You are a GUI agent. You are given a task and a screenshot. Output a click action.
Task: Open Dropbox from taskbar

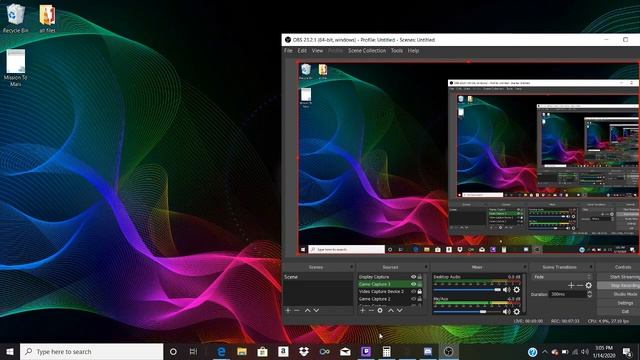point(304,351)
